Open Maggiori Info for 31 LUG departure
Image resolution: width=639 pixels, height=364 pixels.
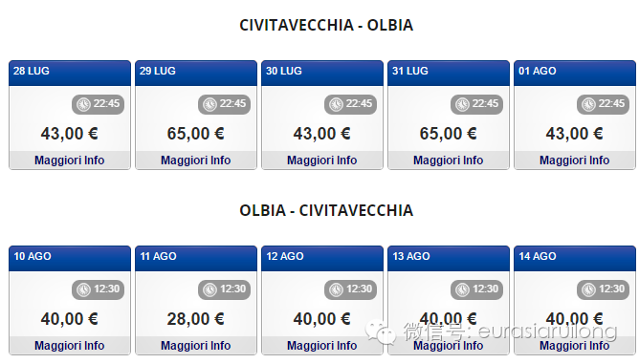449,161
